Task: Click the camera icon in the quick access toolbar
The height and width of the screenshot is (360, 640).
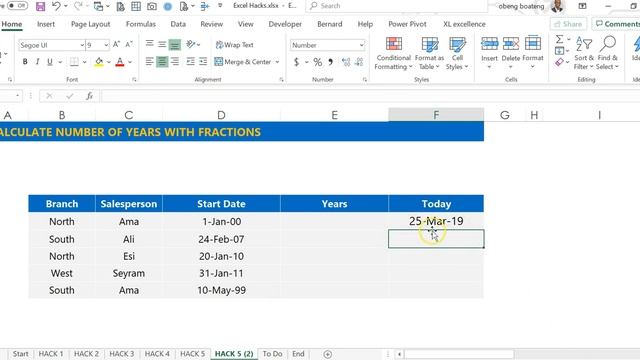Action: click(x=152, y=6)
